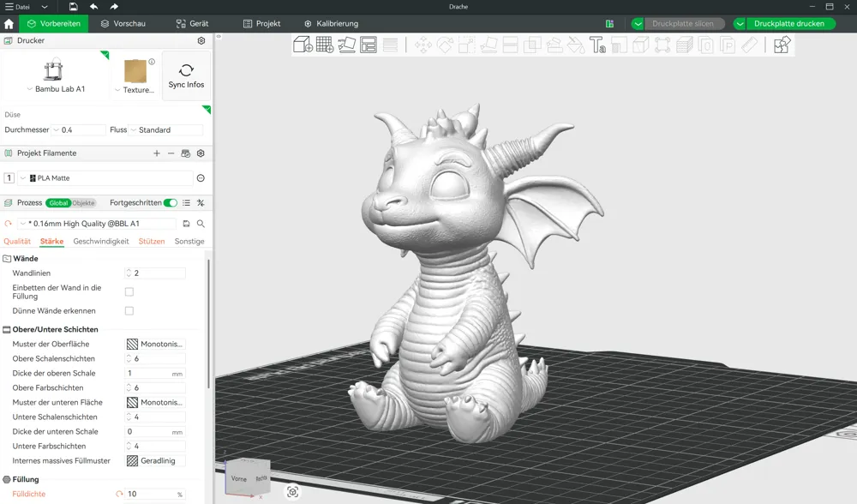The image size is (857, 504).
Task: Click the viewport camera focus icon
Action: click(x=292, y=492)
